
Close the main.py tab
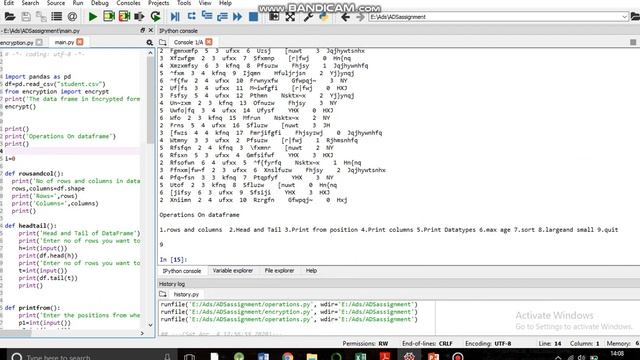80,42
